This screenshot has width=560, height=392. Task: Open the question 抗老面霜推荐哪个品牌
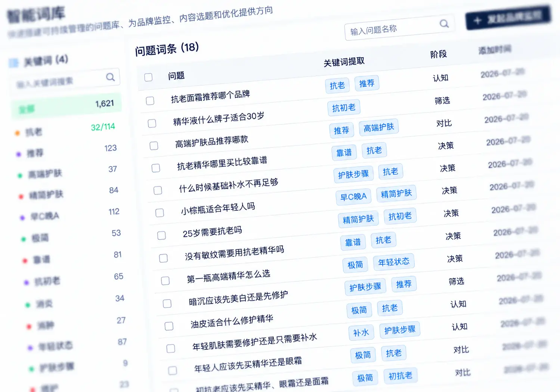coord(210,96)
